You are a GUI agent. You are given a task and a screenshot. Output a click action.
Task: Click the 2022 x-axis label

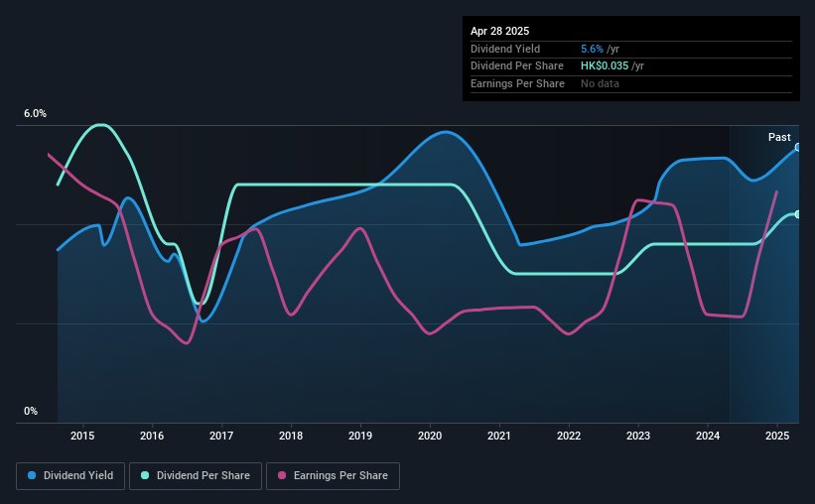point(569,436)
